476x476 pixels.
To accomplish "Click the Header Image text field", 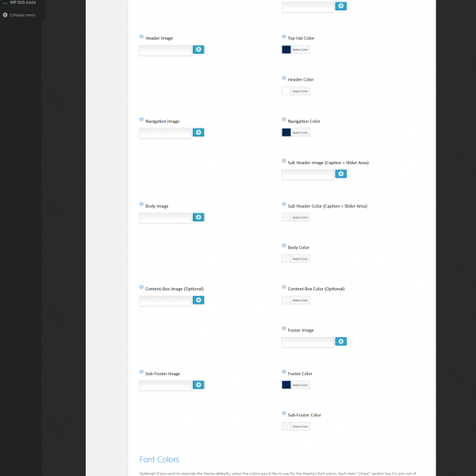I will coord(165,50).
